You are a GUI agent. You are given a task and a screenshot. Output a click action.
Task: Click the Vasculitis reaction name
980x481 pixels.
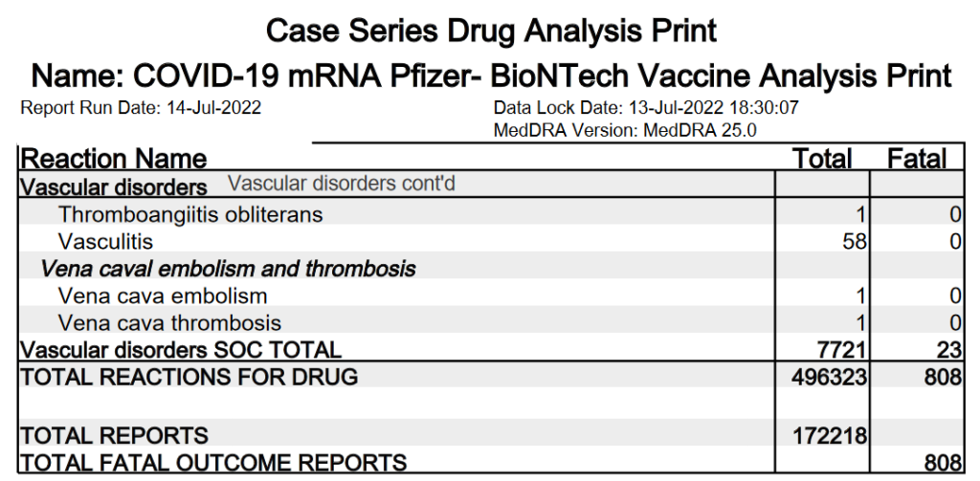[x=105, y=241]
